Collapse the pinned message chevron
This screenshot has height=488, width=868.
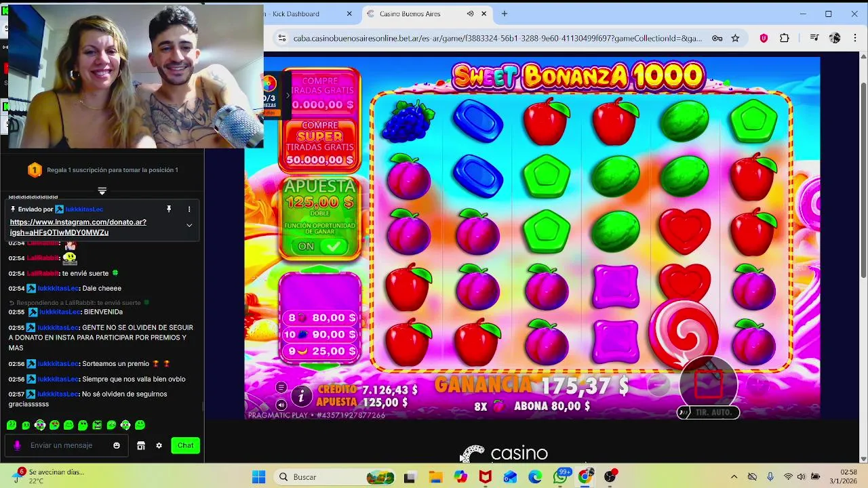pos(189,225)
